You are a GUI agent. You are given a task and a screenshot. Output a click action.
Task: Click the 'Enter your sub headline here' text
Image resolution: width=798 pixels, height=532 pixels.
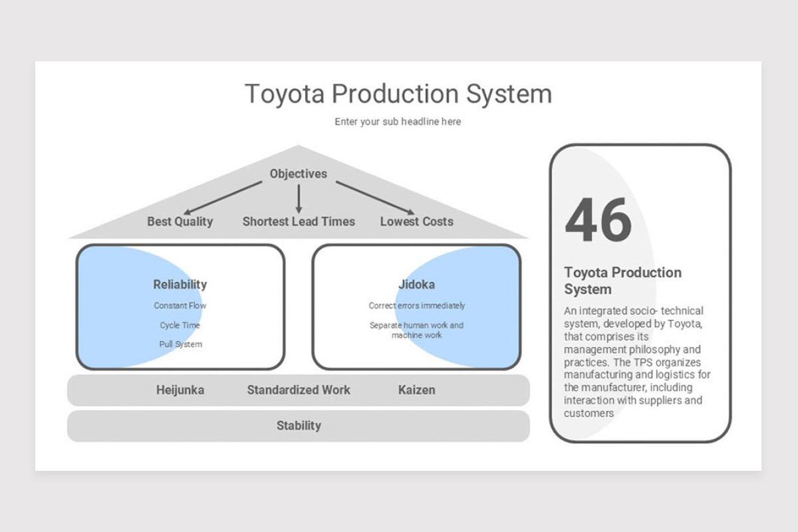(x=398, y=122)
